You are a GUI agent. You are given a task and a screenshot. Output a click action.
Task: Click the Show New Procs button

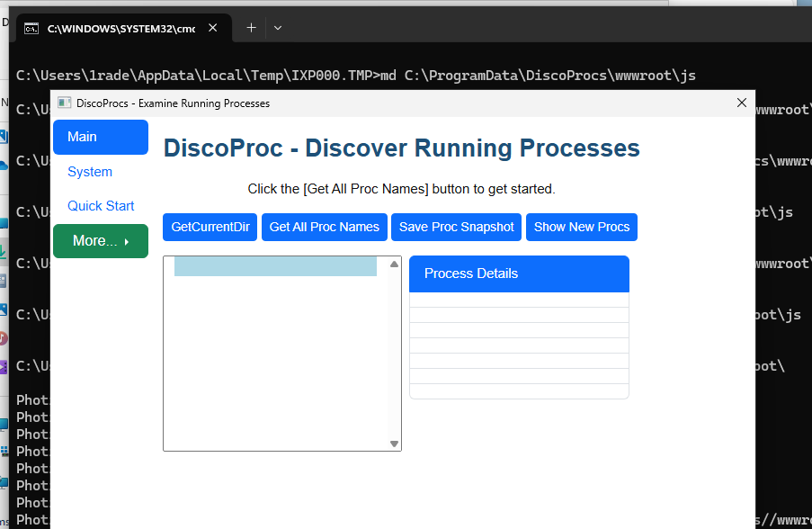(x=581, y=227)
